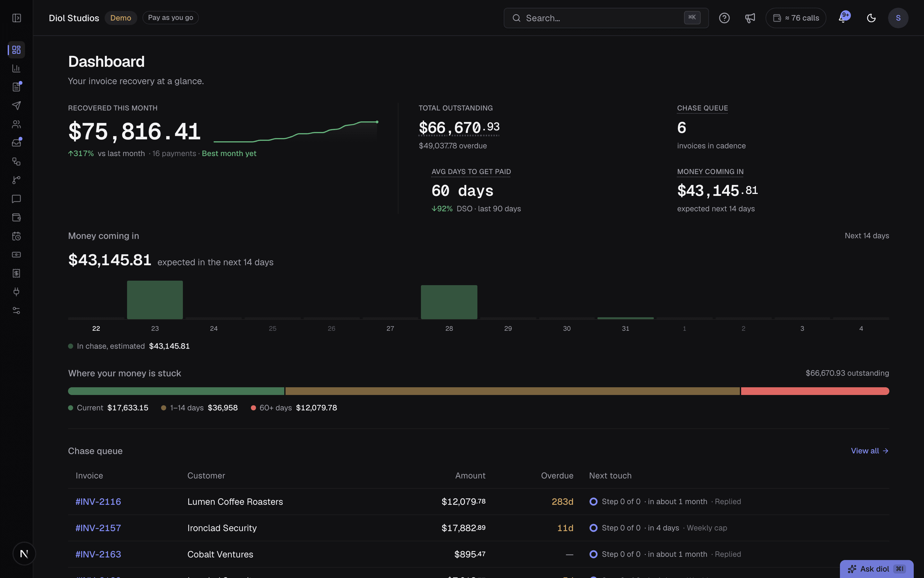Click the Cobalt Ventures customer cell

tap(220, 554)
